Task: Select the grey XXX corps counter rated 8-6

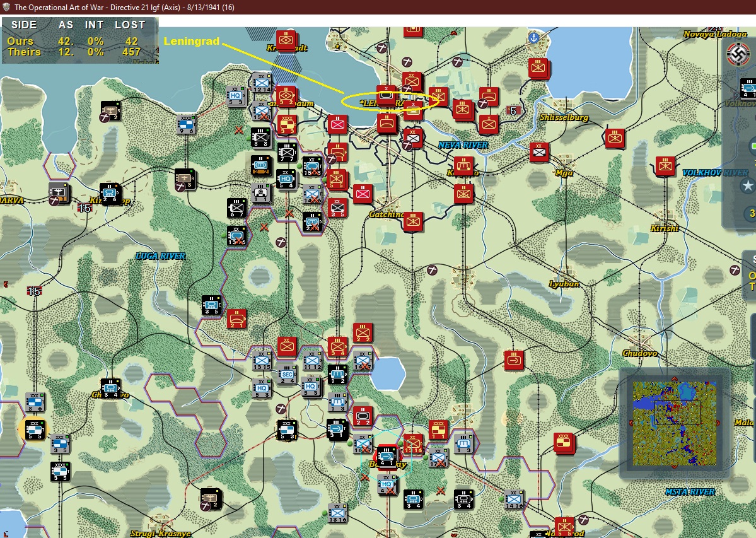Action: click(x=35, y=402)
